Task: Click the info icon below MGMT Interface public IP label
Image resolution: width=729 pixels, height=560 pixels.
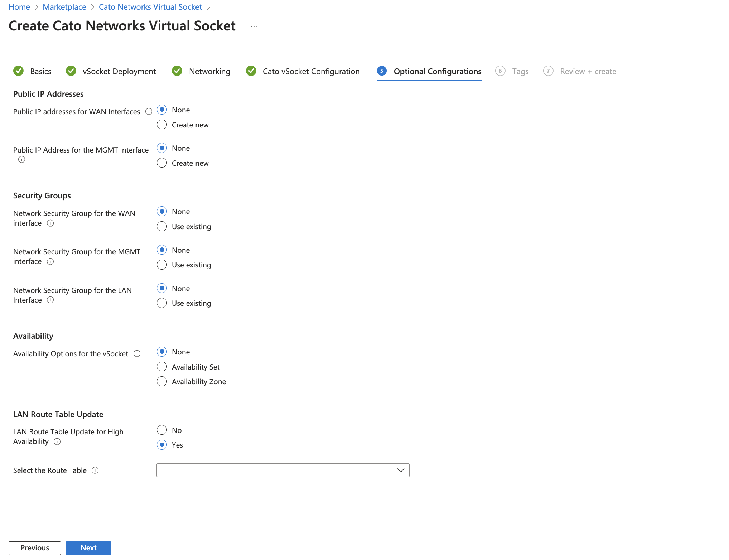Action: [x=21, y=159]
